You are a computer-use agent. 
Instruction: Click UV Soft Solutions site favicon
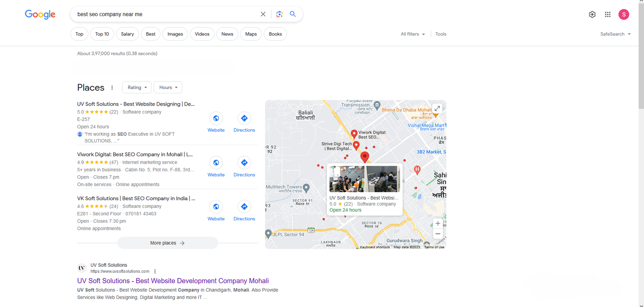[82, 268]
